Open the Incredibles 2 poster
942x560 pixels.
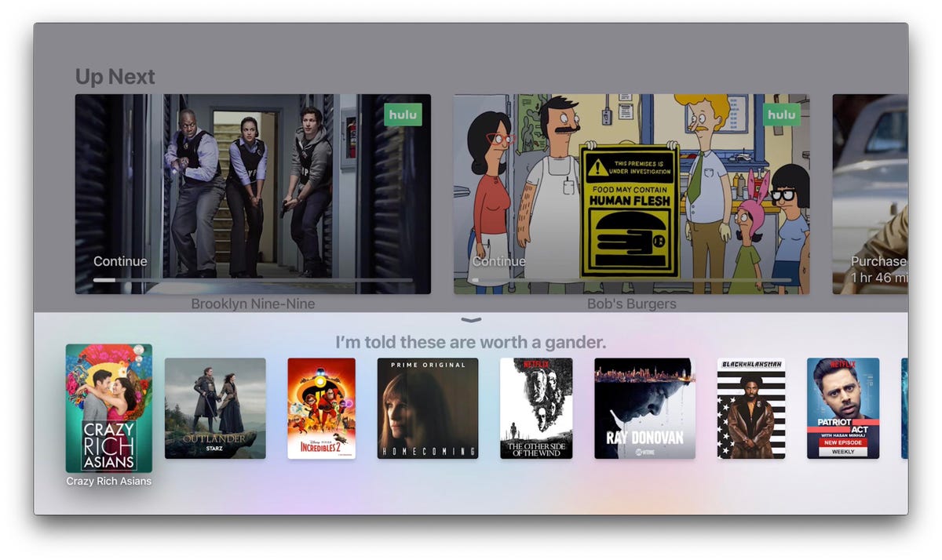321,408
